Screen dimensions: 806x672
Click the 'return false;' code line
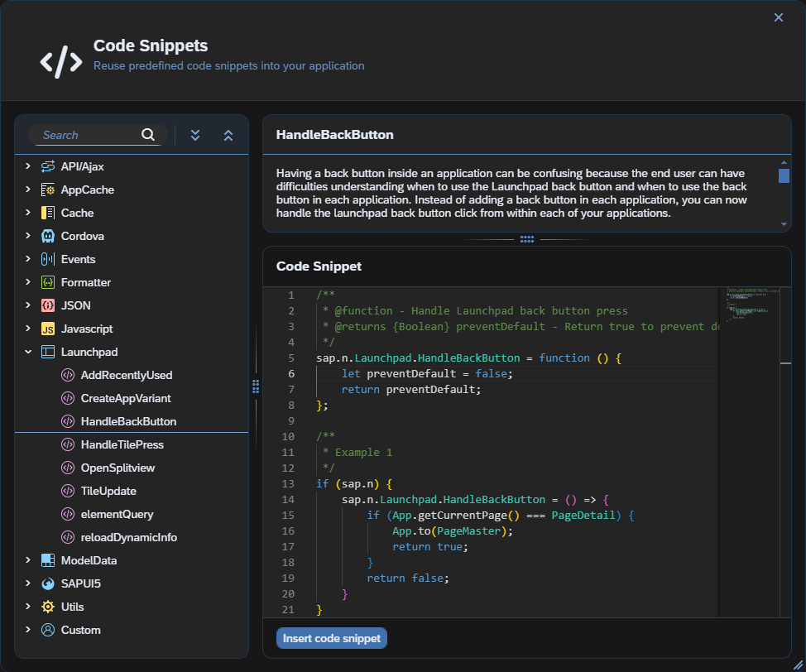click(408, 578)
